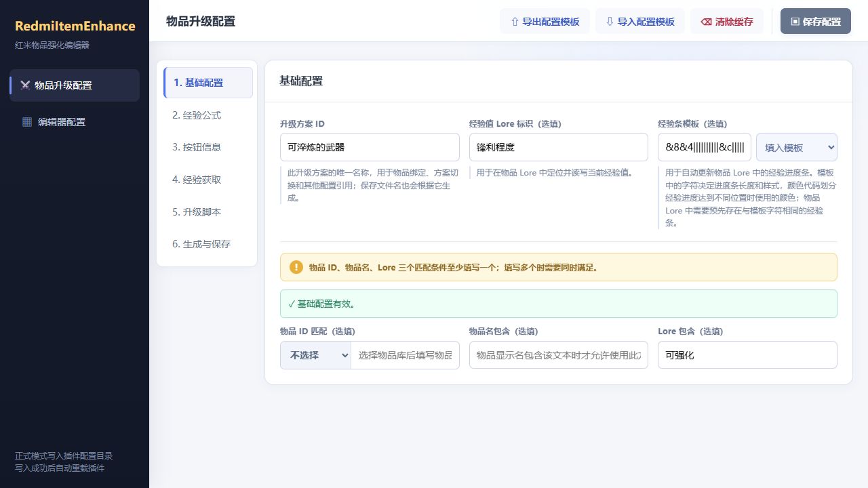The image size is (868, 488).
Task: Switch to step 3. 按钮信息
Action: (x=207, y=147)
